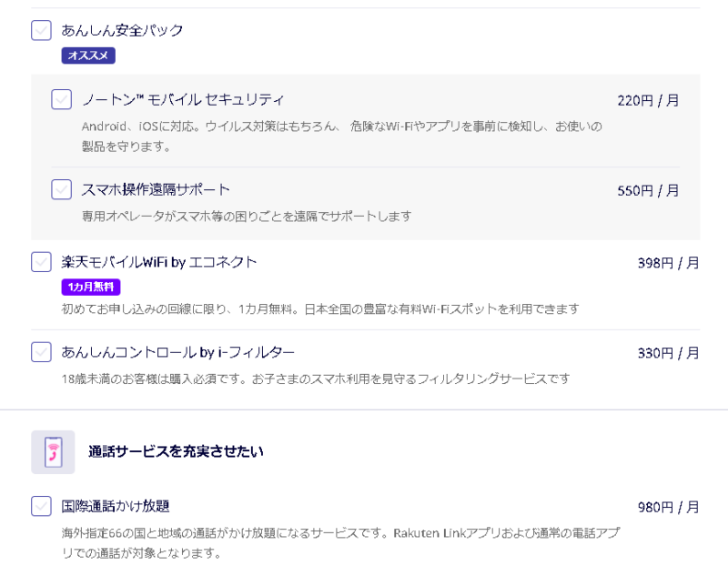Click the 1カ月無料 badge
The width and height of the screenshot is (728, 576).
(91, 287)
